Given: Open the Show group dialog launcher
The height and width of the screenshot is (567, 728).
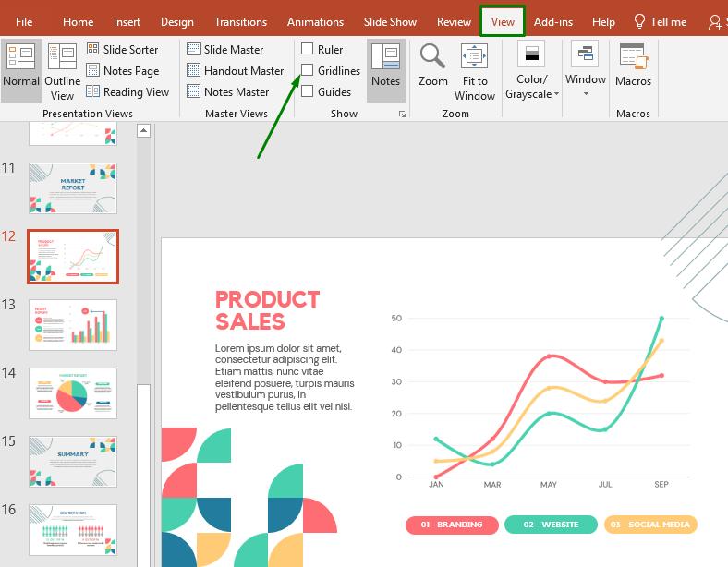Looking at the screenshot, I should click(402, 115).
